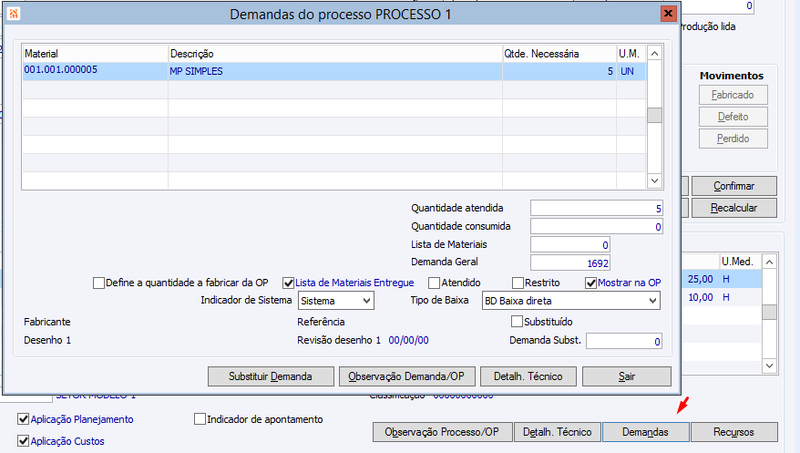800x453 pixels.
Task: Click the demands grid scroll up arrow
Action: [655, 53]
